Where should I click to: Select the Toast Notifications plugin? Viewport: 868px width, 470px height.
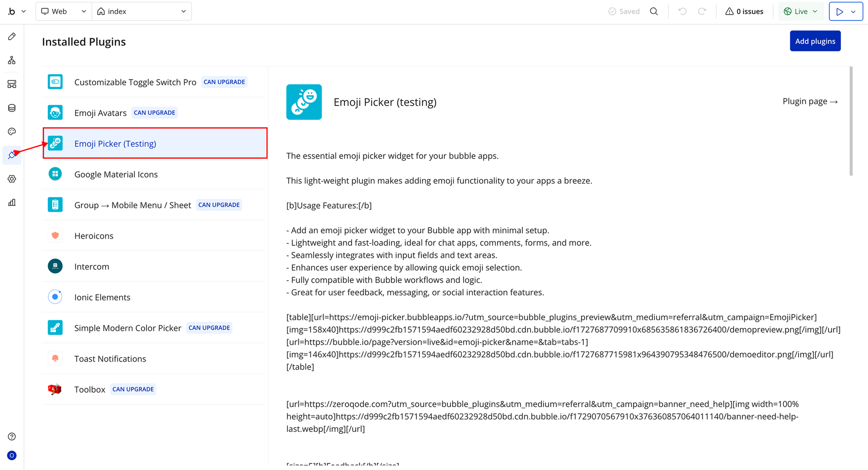110,359
